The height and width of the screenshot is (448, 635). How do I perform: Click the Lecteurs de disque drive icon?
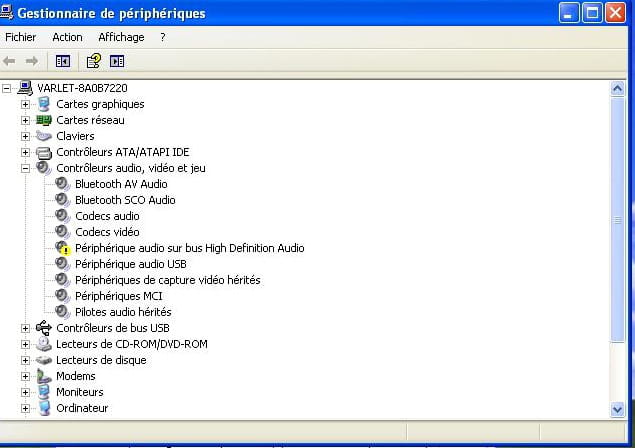[44, 360]
